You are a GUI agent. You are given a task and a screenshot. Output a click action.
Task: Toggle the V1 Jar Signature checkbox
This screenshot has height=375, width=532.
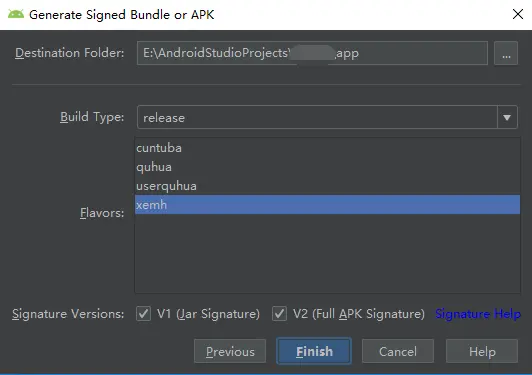[x=144, y=314]
